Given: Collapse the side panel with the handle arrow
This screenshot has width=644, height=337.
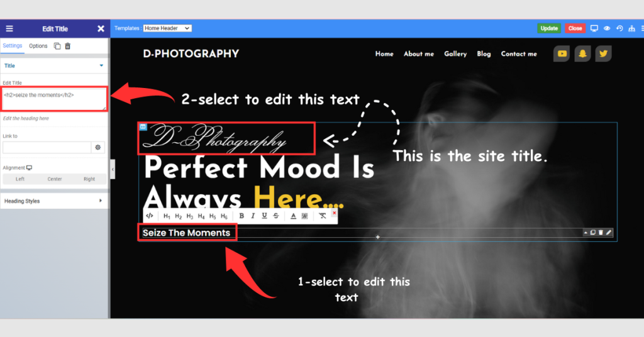Looking at the screenshot, I should [113, 169].
